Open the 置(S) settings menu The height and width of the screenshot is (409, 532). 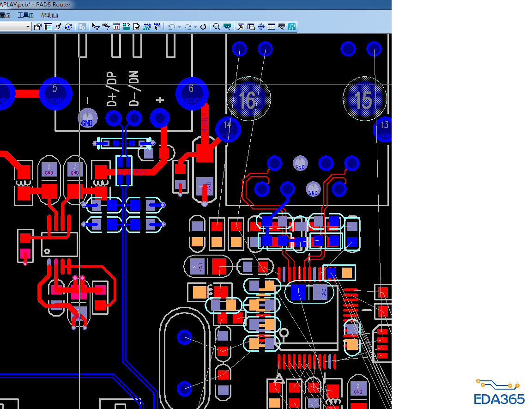point(5,15)
